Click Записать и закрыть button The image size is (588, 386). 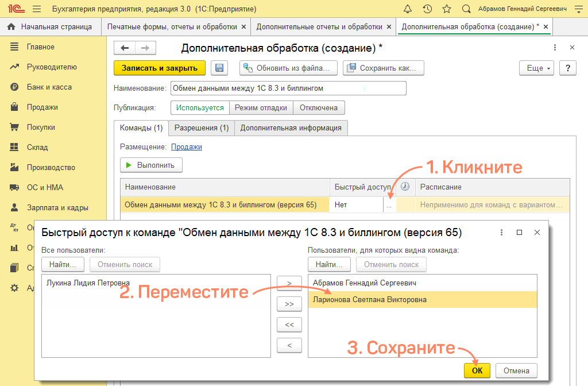[160, 68]
